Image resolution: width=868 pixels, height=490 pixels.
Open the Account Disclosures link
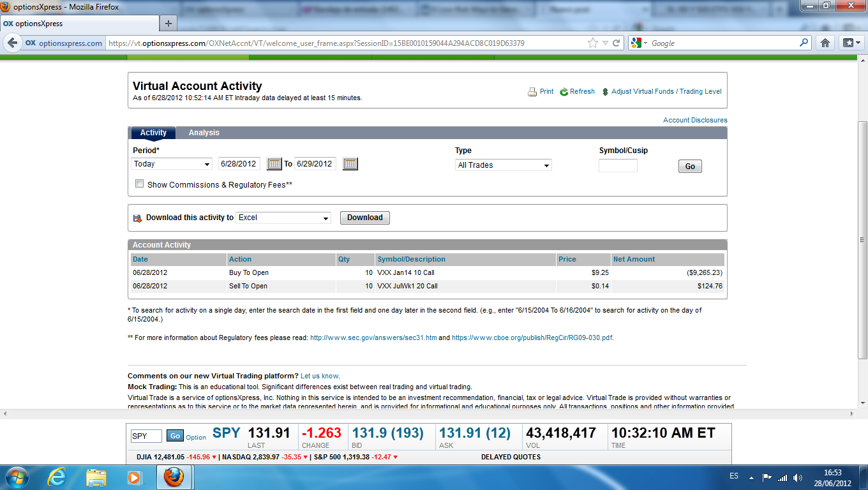click(x=695, y=120)
